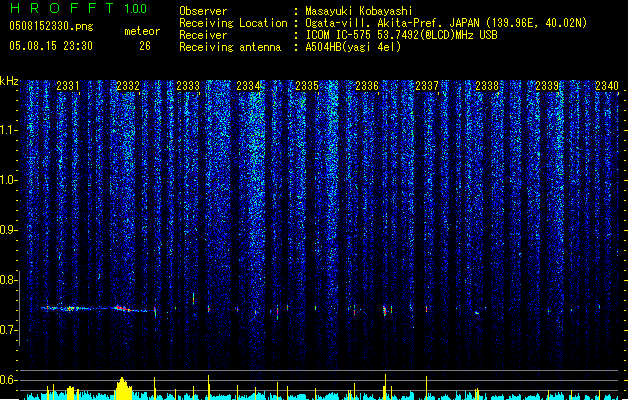Select observer name Masayuki Kobayashi
This screenshot has height=400, width=629.
359,11
